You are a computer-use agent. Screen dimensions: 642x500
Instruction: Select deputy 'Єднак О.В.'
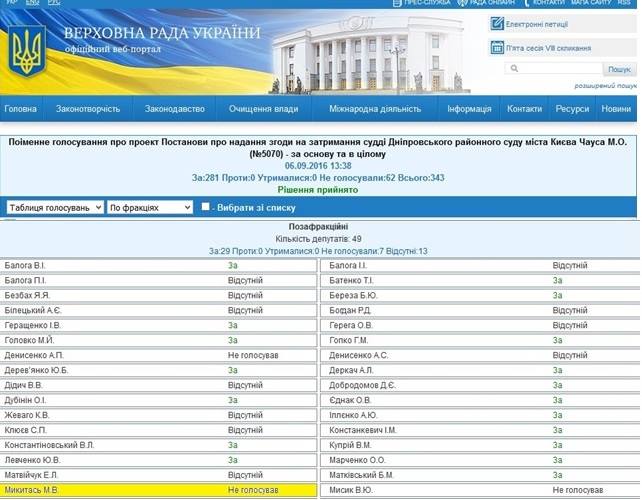(350, 400)
